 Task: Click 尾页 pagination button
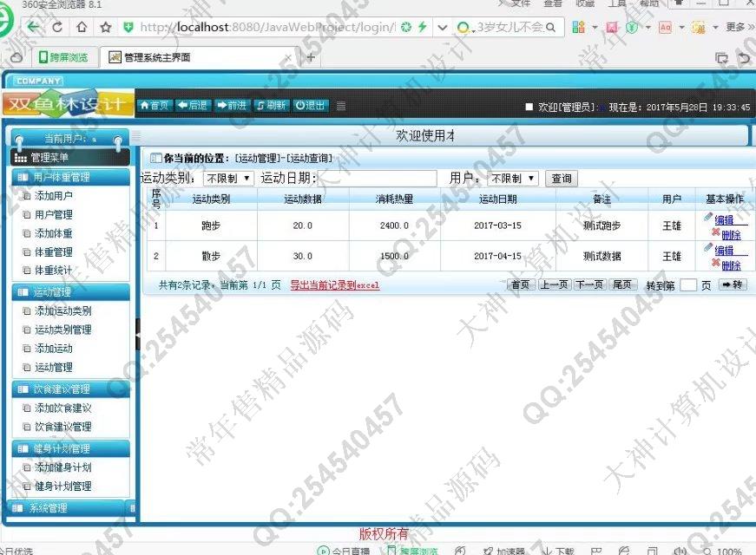click(622, 284)
